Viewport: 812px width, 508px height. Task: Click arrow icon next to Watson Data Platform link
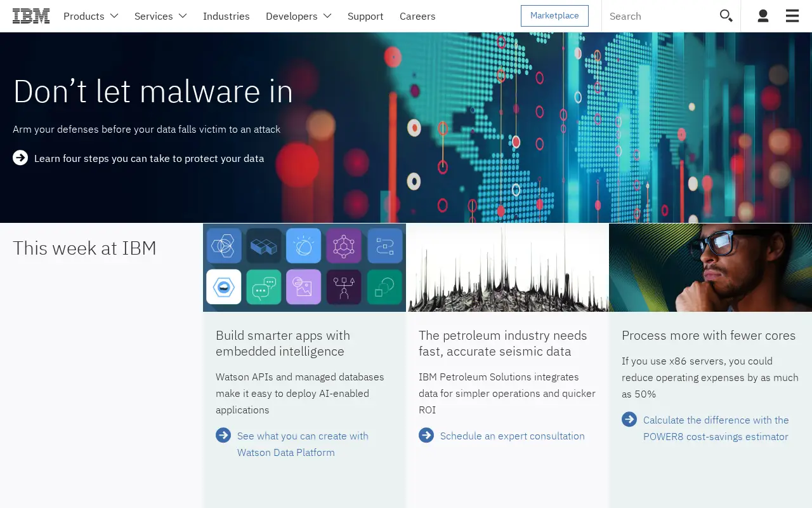223,435
